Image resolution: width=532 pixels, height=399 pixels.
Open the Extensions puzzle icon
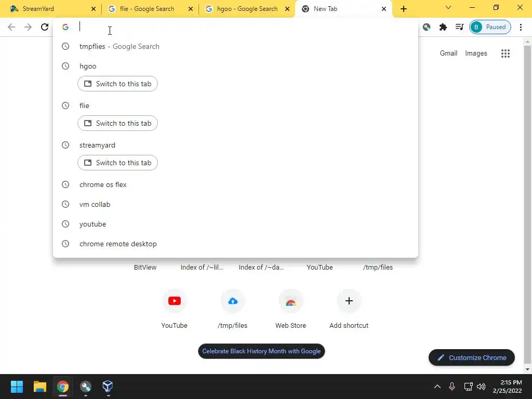443,27
